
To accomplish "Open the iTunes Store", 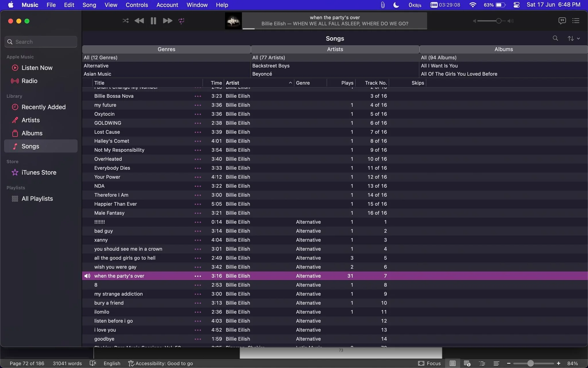I will pyautogui.click(x=41, y=172).
